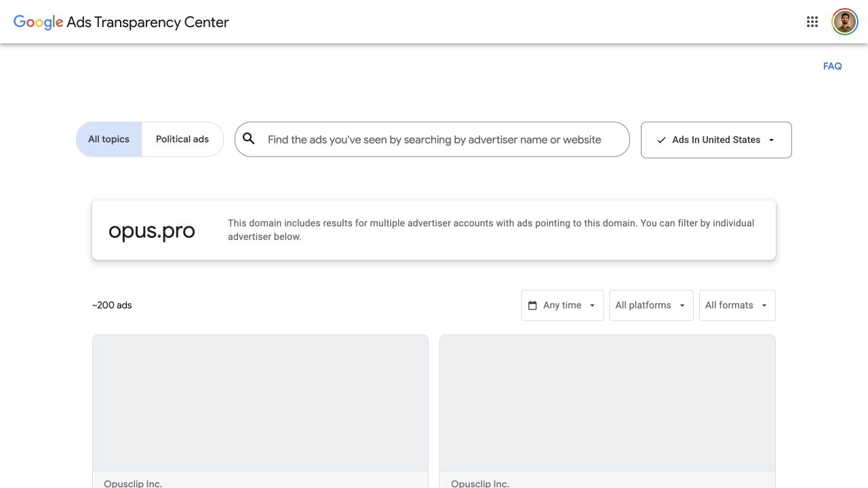Expand the Any time date filter arrow

[x=592, y=306]
